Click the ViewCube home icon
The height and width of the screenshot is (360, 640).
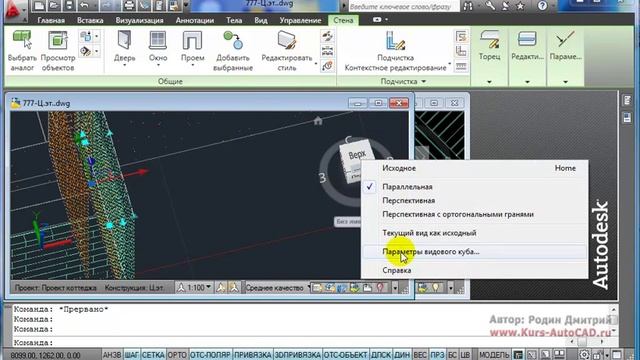coord(318,121)
